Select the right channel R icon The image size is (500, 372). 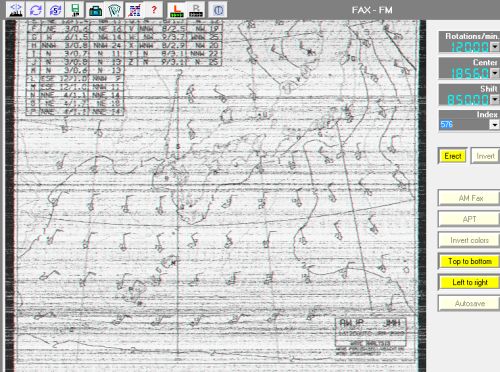[x=196, y=10]
